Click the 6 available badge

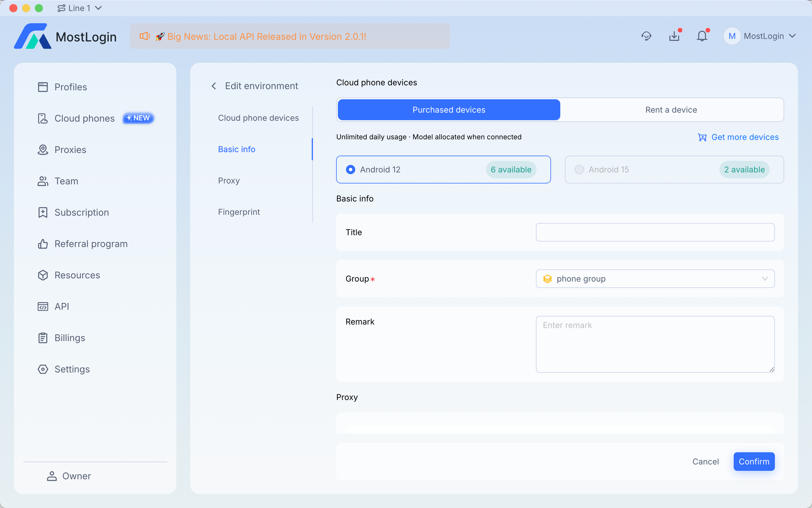click(x=511, y=170)
